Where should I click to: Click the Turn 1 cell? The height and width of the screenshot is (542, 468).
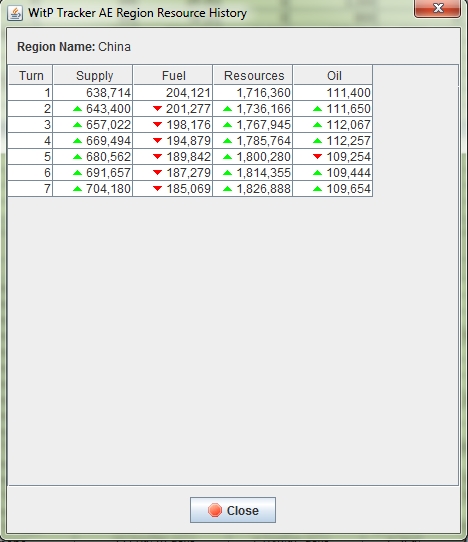(30, 93)
